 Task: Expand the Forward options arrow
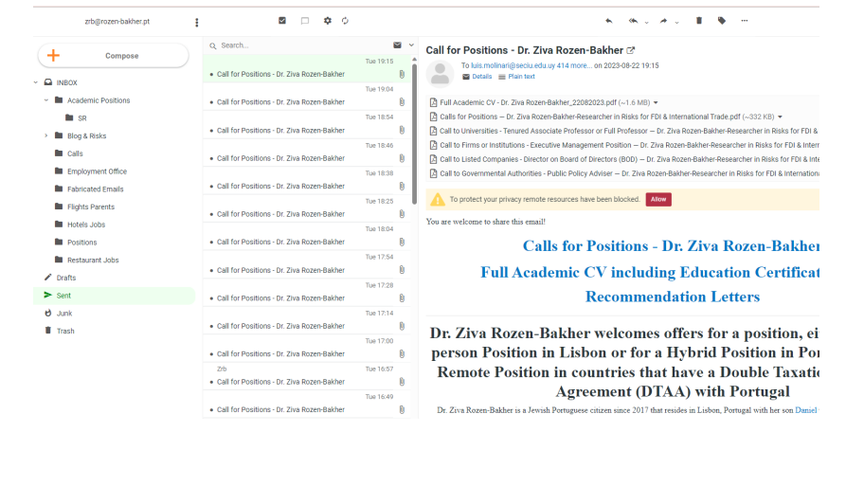tap(676, 22)
